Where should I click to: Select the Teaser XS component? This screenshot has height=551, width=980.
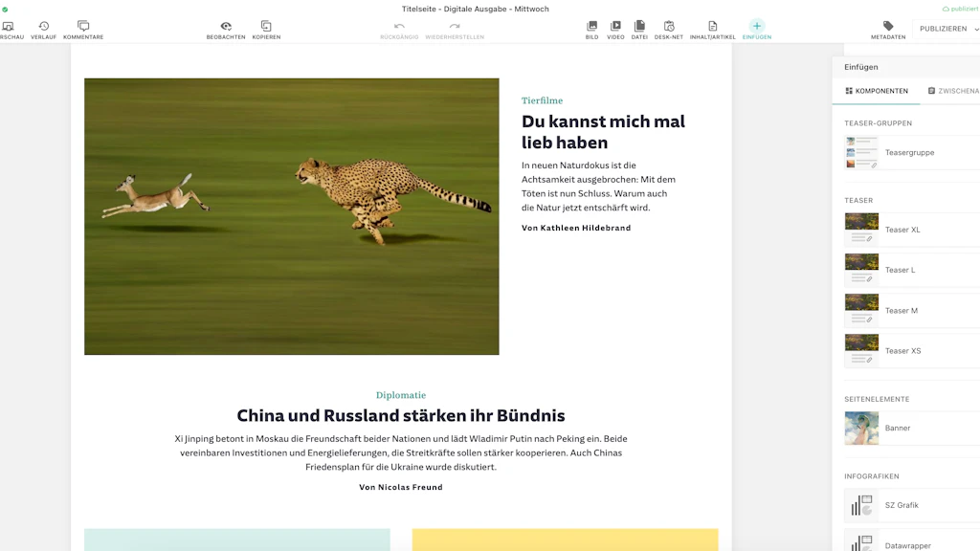[912, 350]
